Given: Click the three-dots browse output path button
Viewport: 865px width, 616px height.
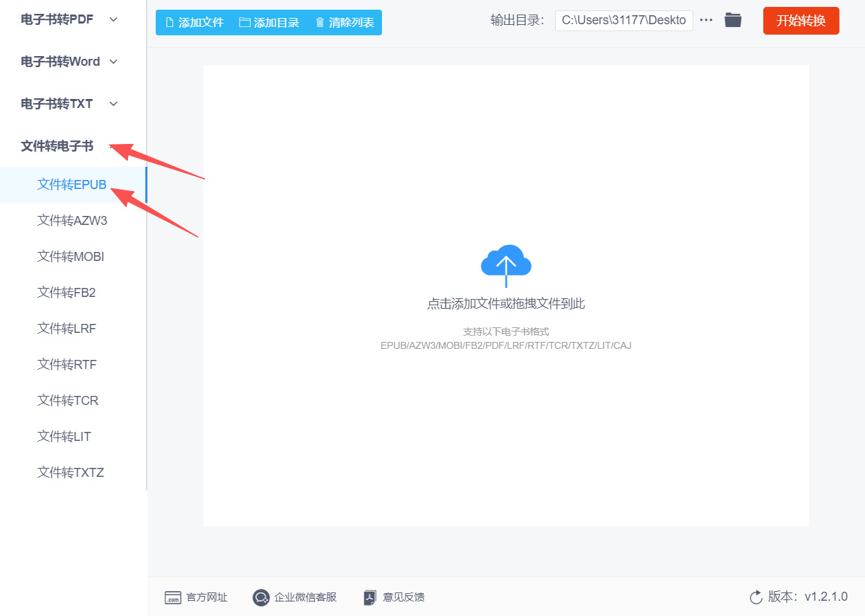Looking at the screenshot, I should pyautogui.click(x=706, y=20).
